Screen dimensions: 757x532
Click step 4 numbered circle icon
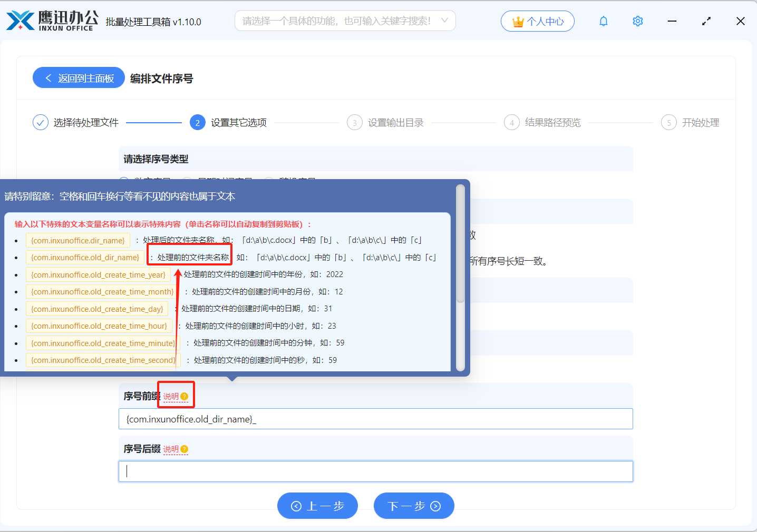511,123
